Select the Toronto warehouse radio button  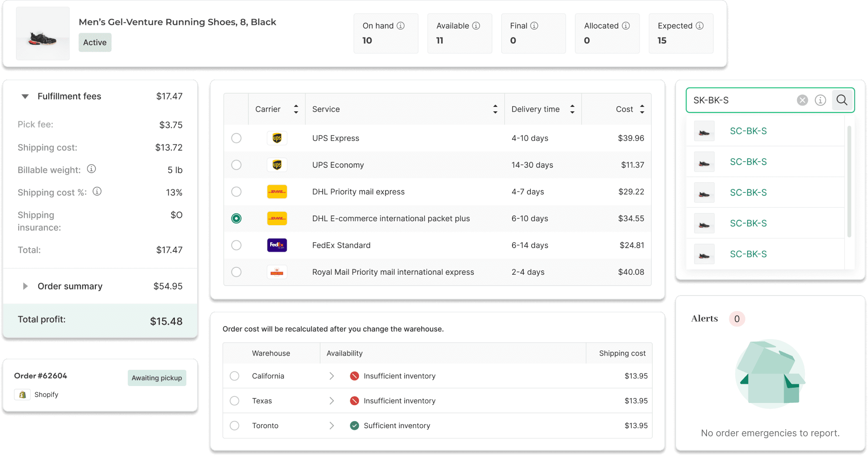235,426
